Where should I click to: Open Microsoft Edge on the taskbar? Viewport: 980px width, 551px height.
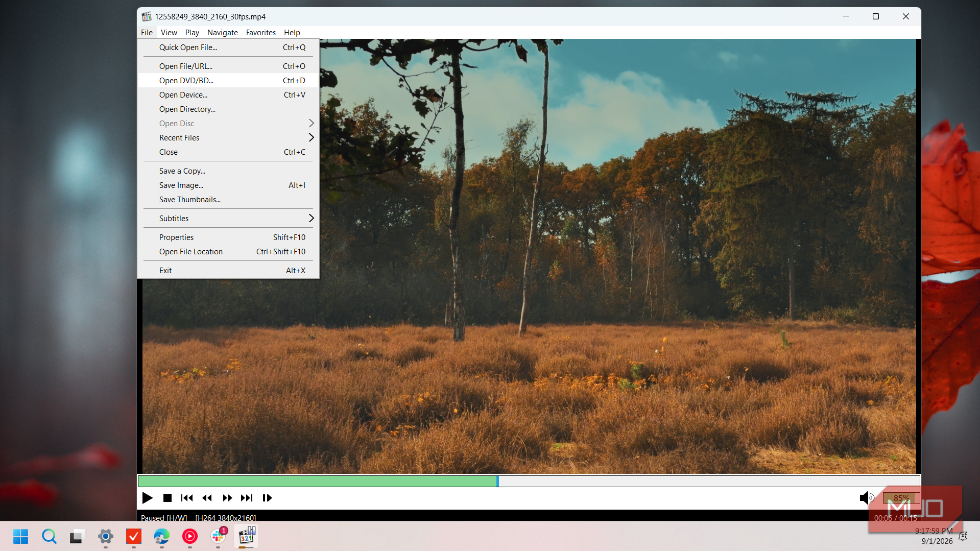(x=161, y=536)
